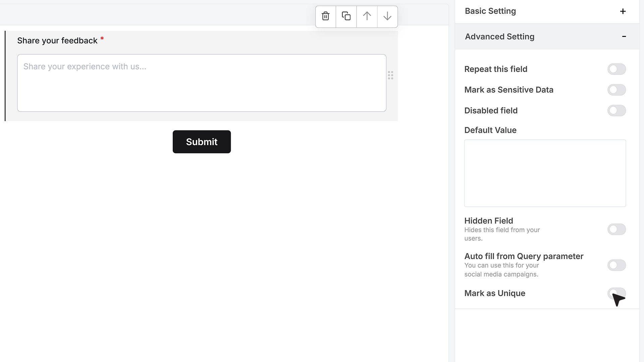Select the Share your feedback label
644x362 pixels.
57,41
